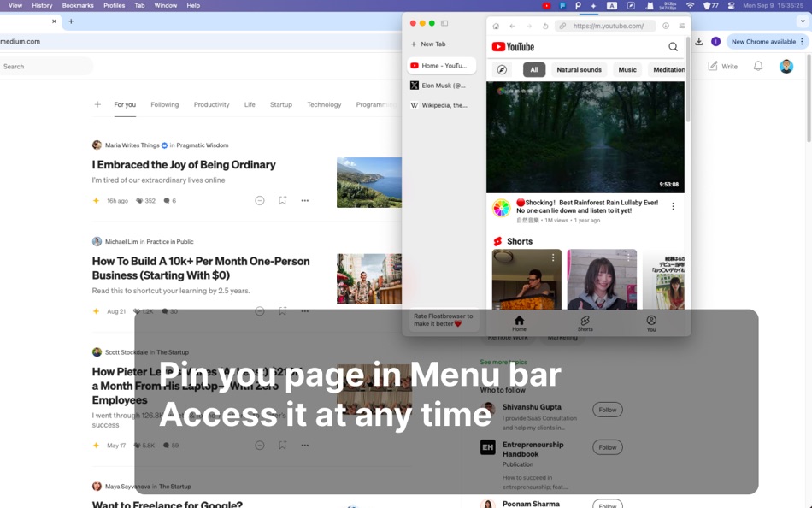Open YouTube explore compass icon
Viewport: 812px width, 508px height.
[x=502, y=69]
